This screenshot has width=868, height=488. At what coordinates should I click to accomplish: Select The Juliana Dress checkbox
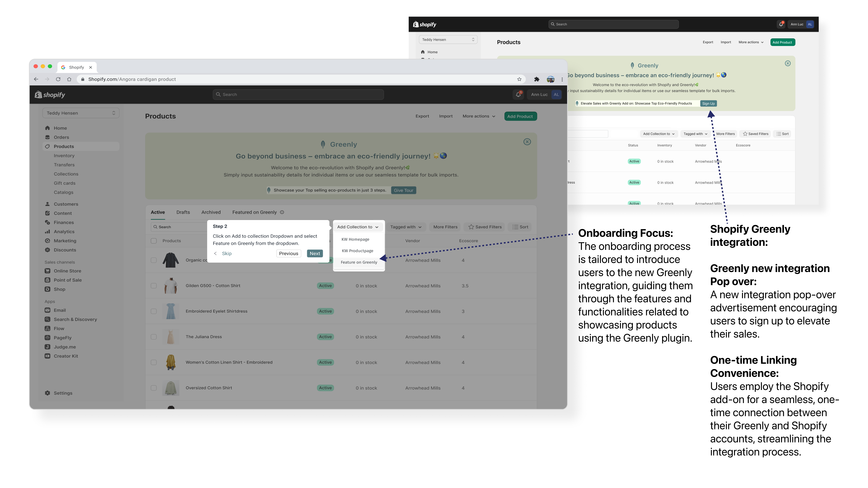pos(154,337)
